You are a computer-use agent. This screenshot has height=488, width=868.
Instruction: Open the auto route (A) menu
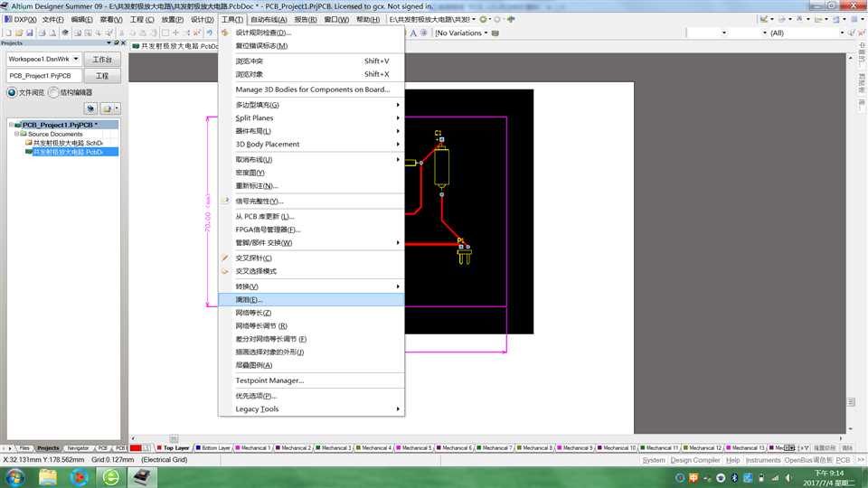(269, 19)
